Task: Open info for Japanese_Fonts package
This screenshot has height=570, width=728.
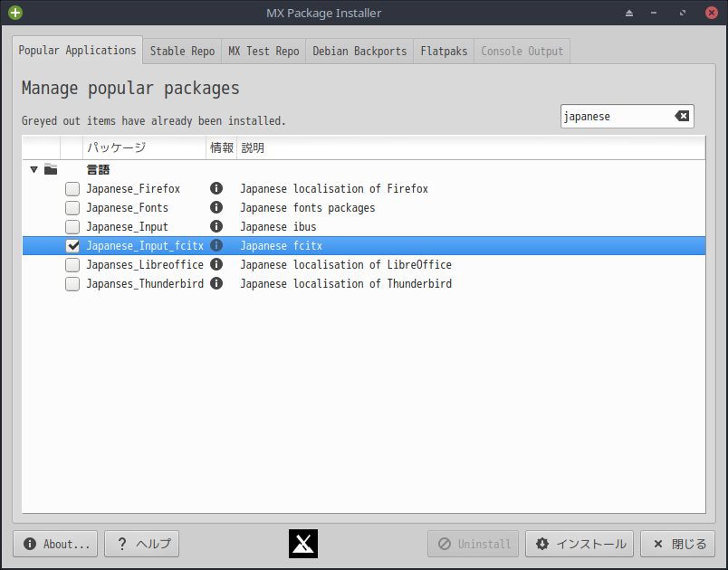Action: [216, 207]
